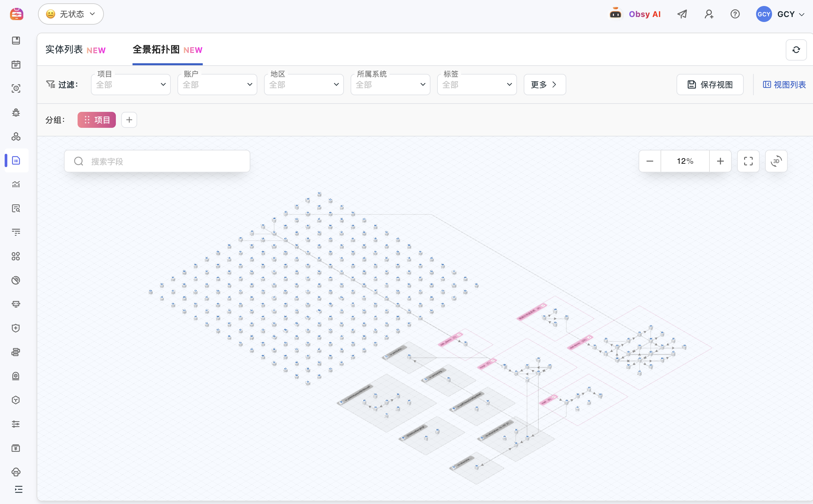Focus the 搜索字段 search field
The height and width of the screenshot is (504, 813).
pos(157,161)
